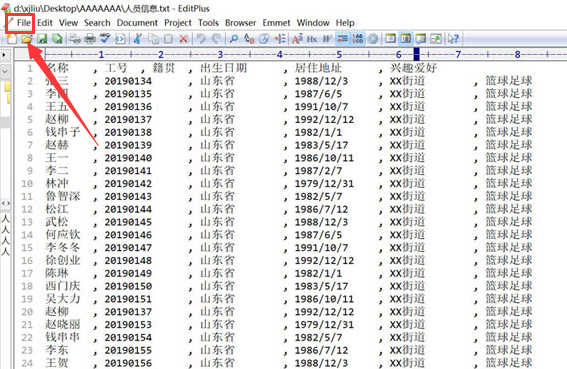Save the file with the green disk icon

pos(43,38)
